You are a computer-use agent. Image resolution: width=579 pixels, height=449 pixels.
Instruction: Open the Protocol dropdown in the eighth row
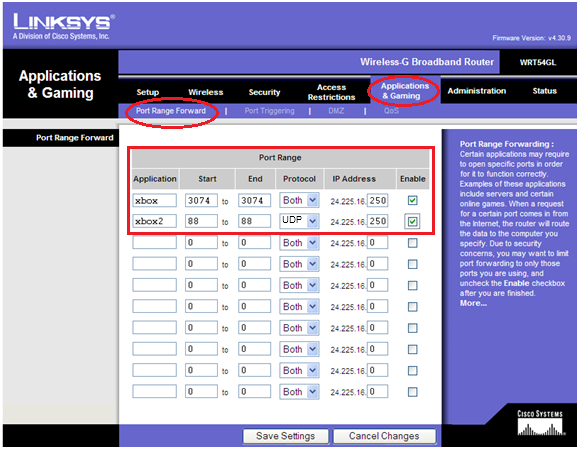pyautogui.click(x=299, y=349)
